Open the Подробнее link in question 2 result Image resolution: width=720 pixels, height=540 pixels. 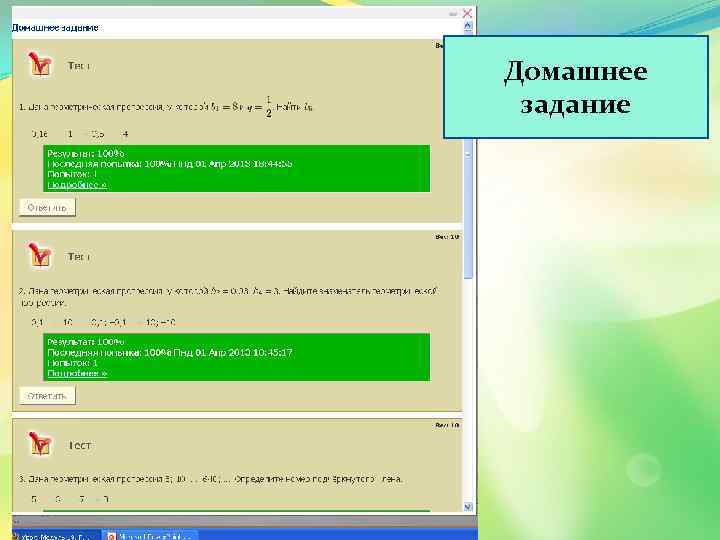[77, 373]
